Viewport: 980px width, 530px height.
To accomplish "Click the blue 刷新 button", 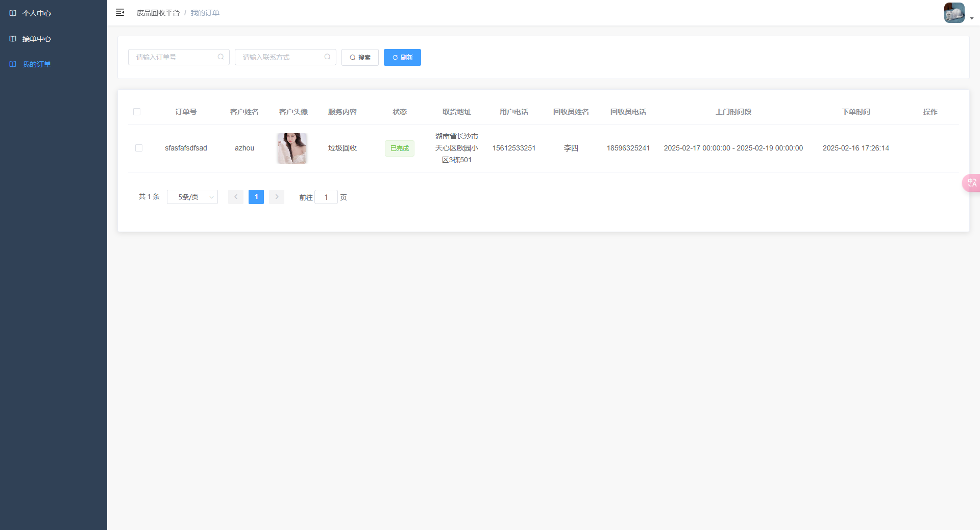I will [402, 57].
